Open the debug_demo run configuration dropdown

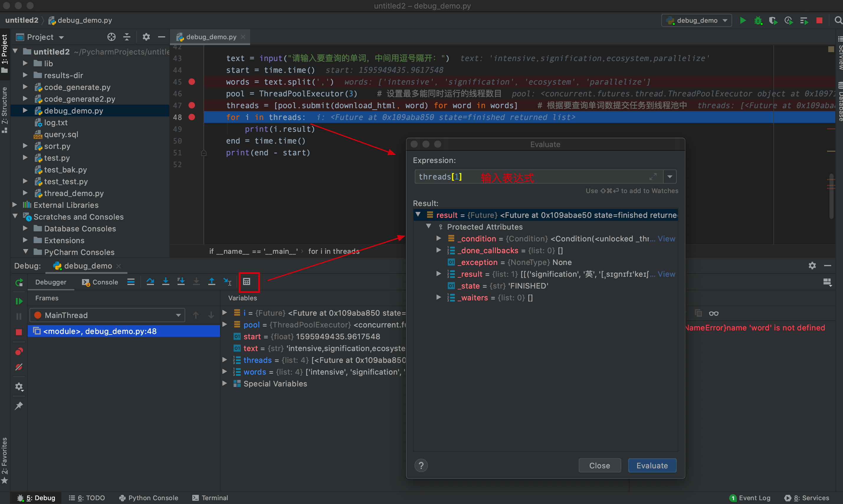tap(696, 20)
